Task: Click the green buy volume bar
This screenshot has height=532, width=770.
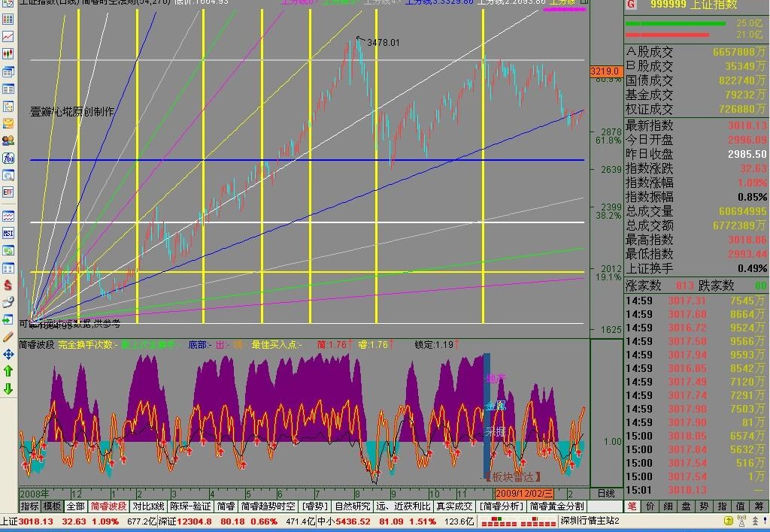Action: (675, 23)
